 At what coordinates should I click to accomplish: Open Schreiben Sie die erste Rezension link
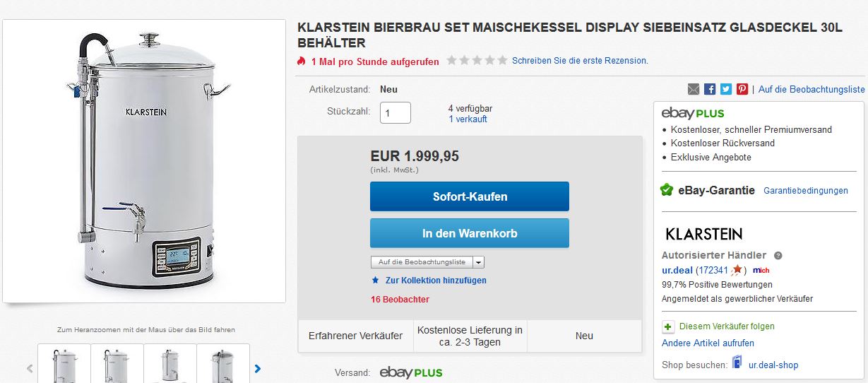coord(580,61)
